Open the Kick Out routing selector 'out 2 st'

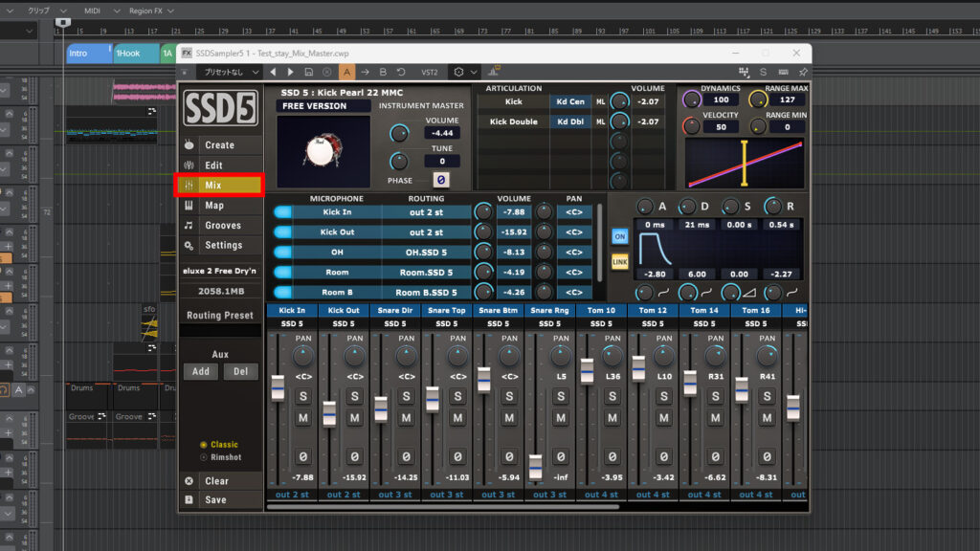click(426, 232)
